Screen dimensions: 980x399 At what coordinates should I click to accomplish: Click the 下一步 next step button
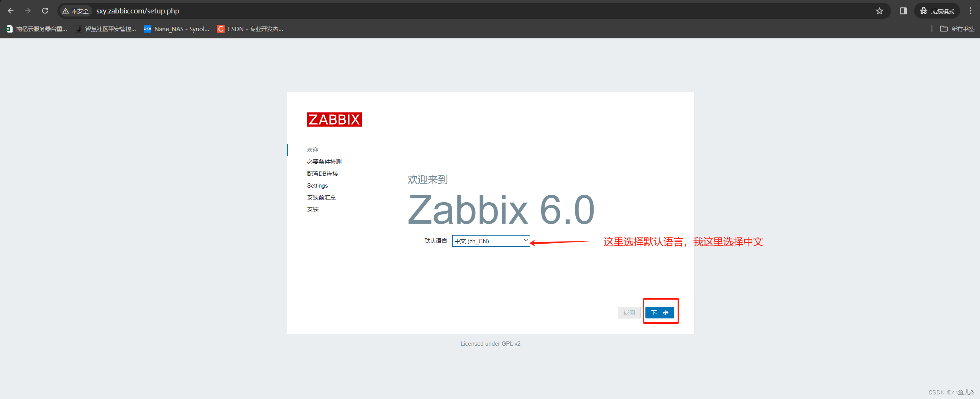pos(660,313)
